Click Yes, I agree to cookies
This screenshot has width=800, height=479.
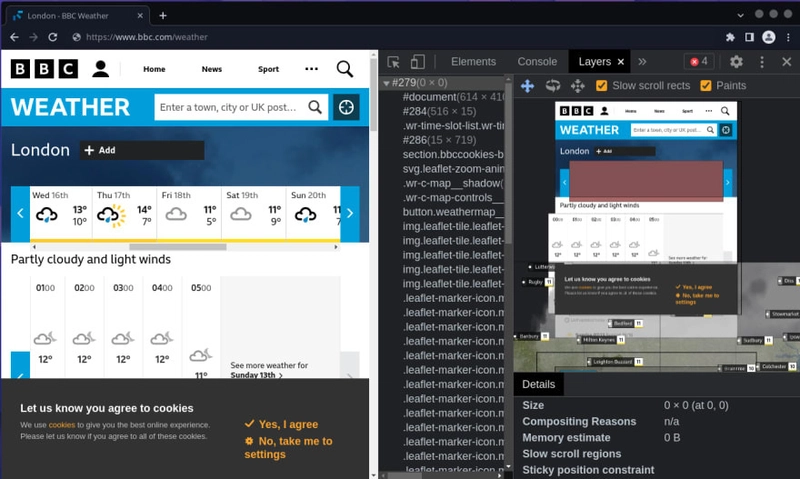tap(281, 424)
